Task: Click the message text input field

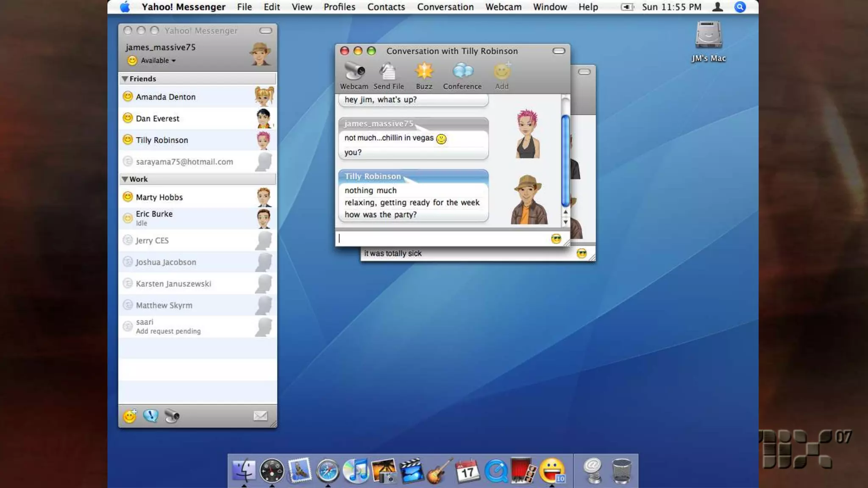Action: 441,239
